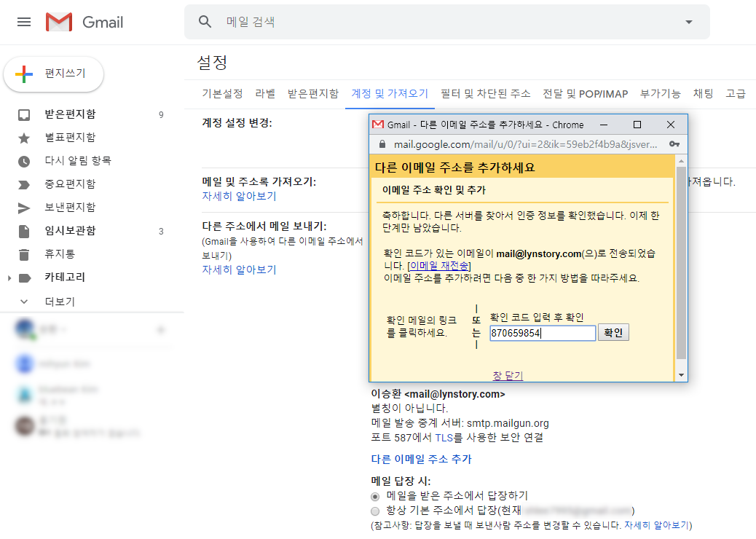Click the important marker icon
Screen dimensions: 756x539
coord(23,185)
